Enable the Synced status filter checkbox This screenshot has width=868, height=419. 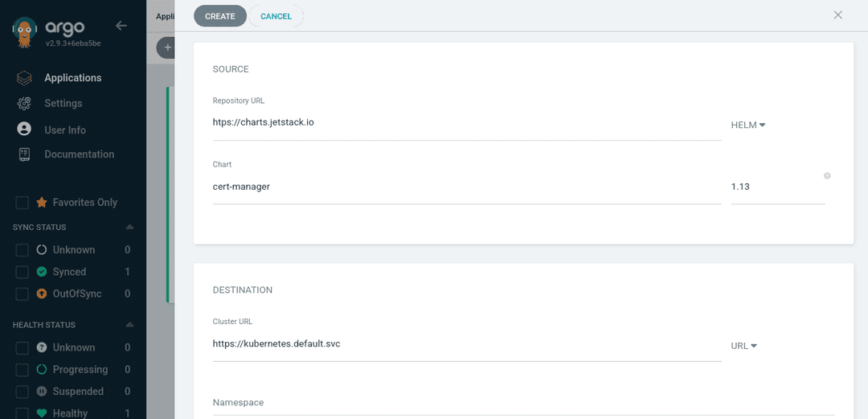coord(23,272)
